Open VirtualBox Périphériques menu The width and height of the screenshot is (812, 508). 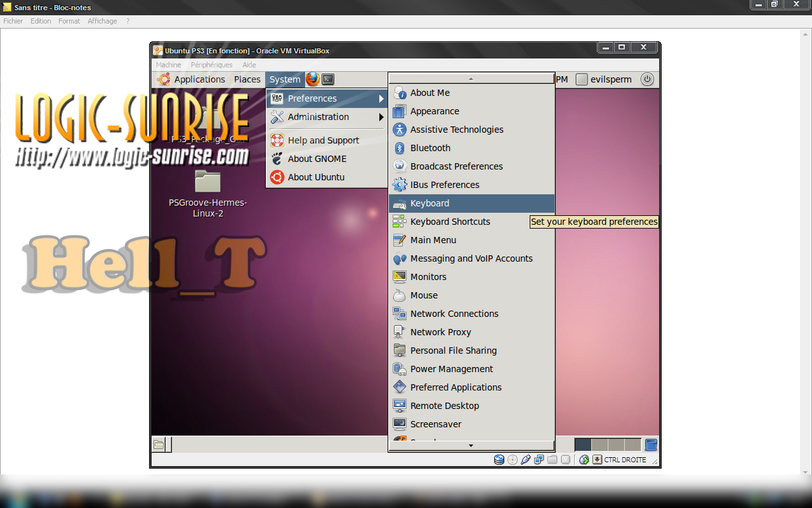[x=212, y=65]
